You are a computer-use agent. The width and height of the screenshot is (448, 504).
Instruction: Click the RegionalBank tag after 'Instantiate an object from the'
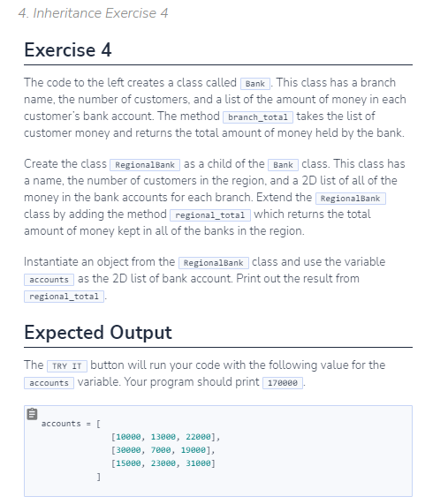point(214,263)
